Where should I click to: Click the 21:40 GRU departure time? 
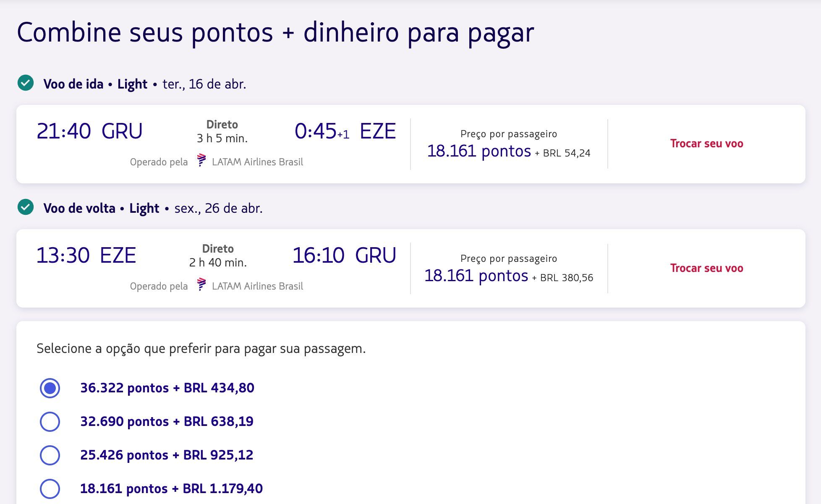point(89,131)
